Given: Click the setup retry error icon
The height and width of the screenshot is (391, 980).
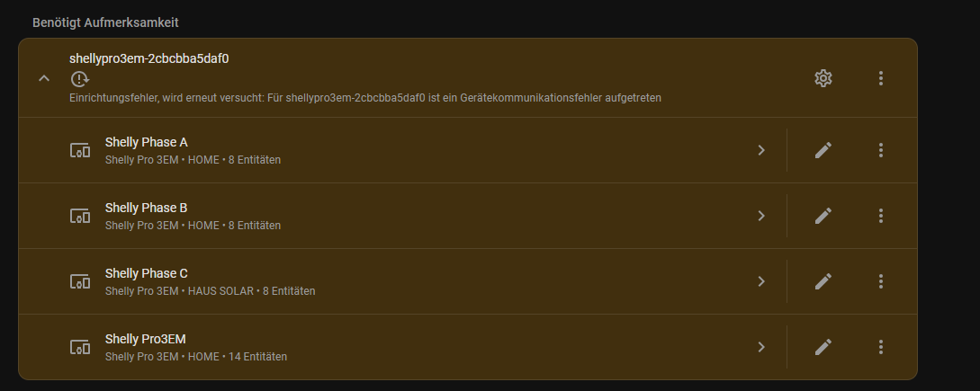Looking at the screenshot, I should pos(79,78).
